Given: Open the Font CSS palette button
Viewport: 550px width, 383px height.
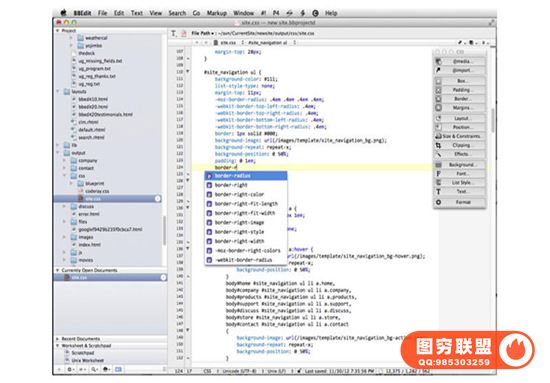Looking at the screenshot, I should point(460,174).
